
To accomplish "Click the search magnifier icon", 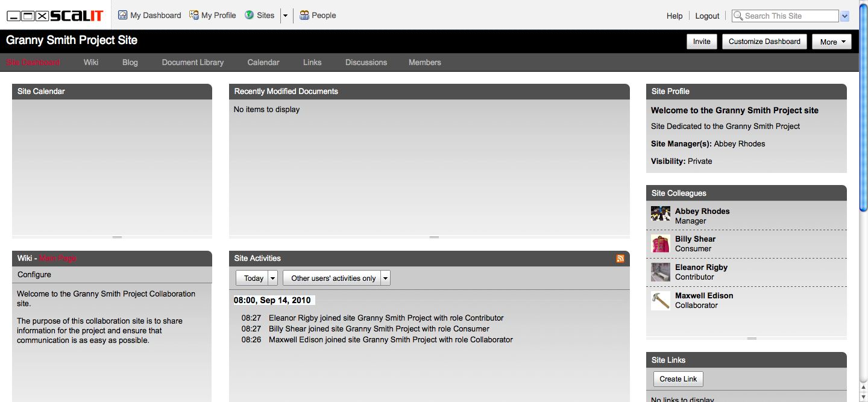I will [738, 16].
